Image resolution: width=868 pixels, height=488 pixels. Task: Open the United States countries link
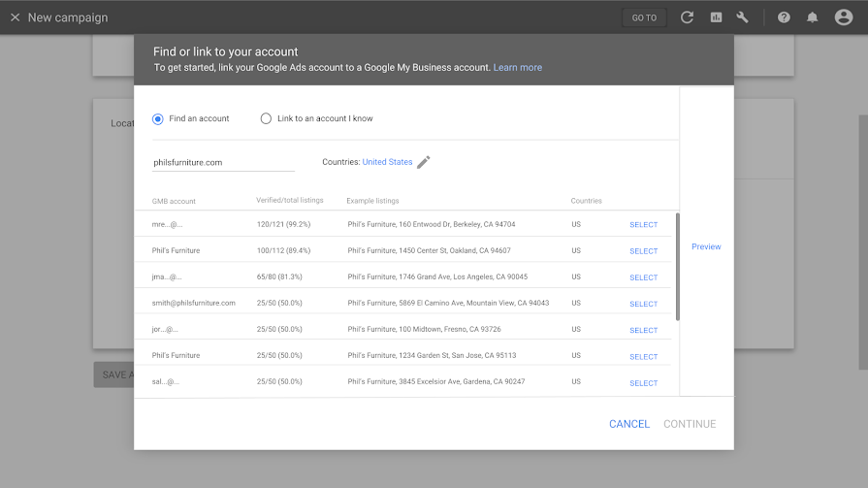(x=387, y=162)
